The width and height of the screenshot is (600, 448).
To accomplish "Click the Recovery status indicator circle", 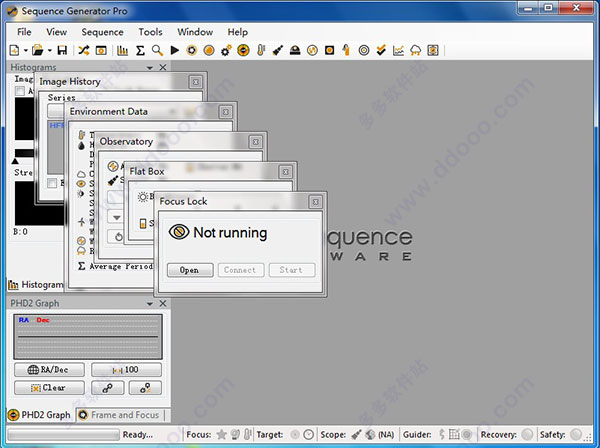I will pos(527,434).
